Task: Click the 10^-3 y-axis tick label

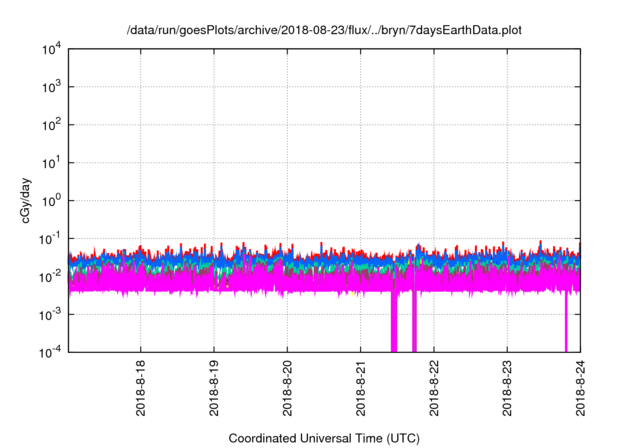Action: coord(50,315)
